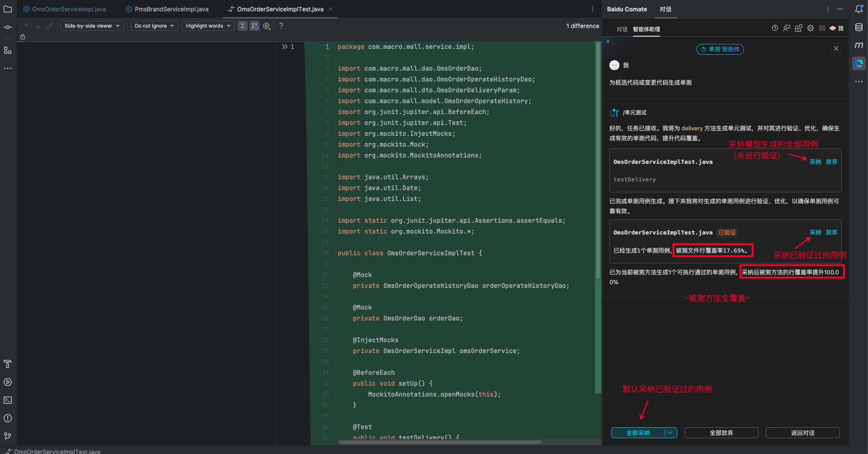Open diff viewer help question mark
The image size is (868, 454).
coord(281,26)
